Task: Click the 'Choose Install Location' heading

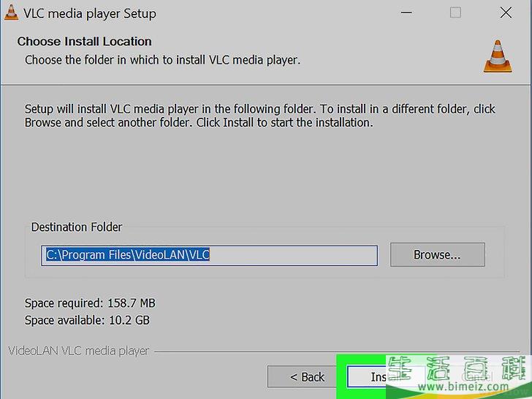Action: 85,42
